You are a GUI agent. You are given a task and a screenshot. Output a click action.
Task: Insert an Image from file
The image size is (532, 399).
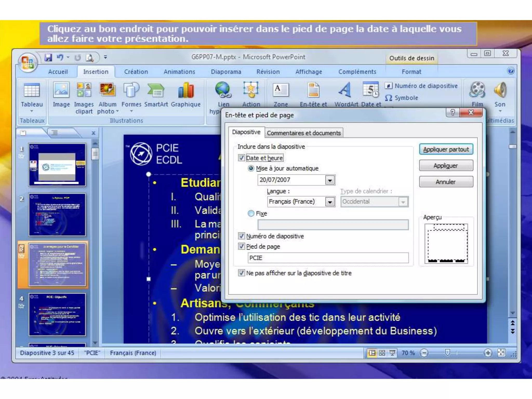click(x=61, y=95)
